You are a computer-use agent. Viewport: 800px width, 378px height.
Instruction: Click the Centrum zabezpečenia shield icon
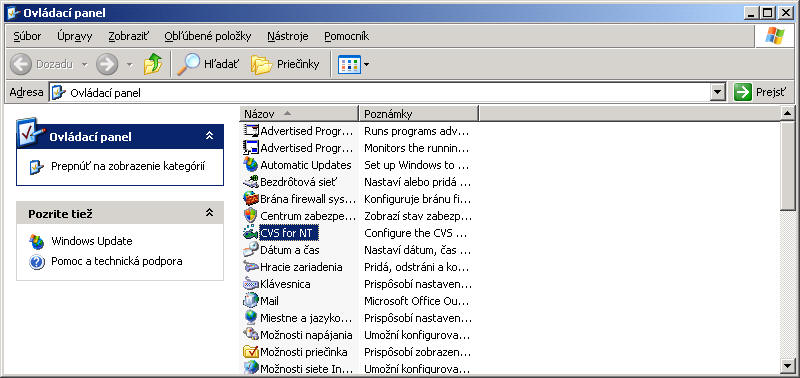click(251, 216)
